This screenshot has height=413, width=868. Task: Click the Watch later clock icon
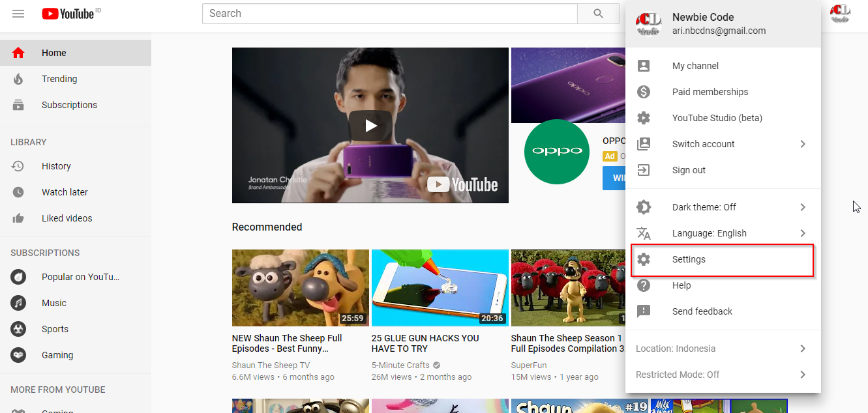click(x=18, y=192)
